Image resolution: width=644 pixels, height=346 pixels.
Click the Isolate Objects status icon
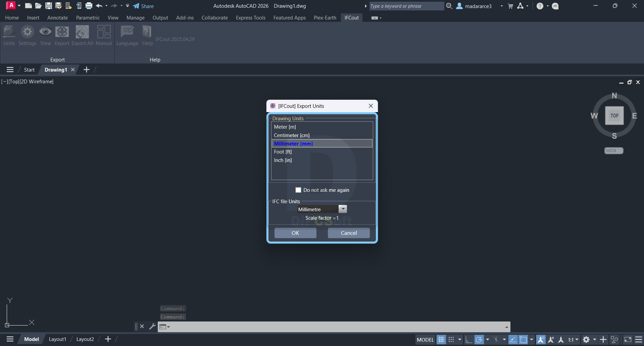click(x=614, y=340)
